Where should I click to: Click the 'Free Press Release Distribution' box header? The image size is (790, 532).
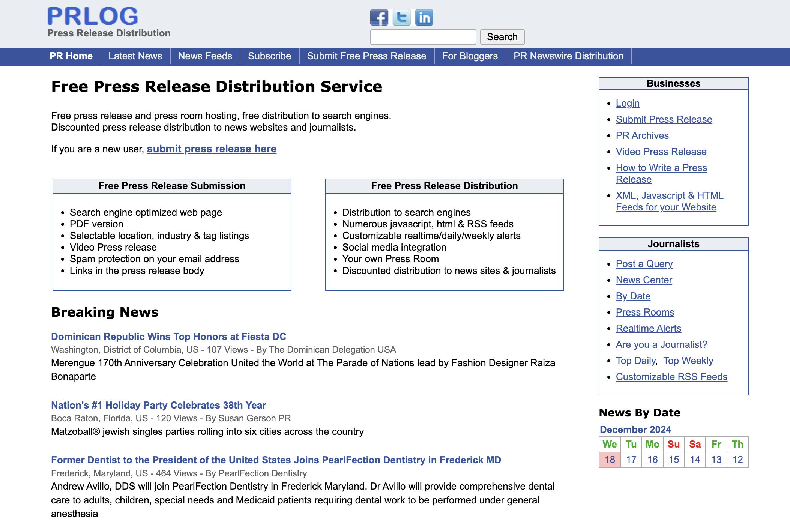click(x=445, y=186)
